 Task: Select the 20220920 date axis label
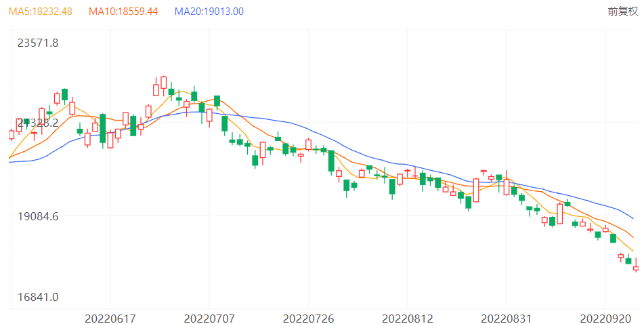[x=605, y=319]
